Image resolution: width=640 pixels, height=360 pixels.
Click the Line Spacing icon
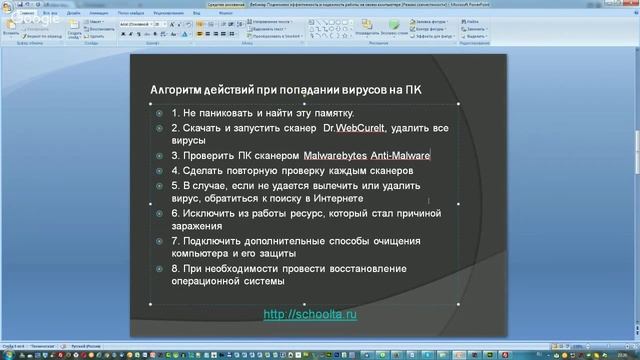coord(240,24)
